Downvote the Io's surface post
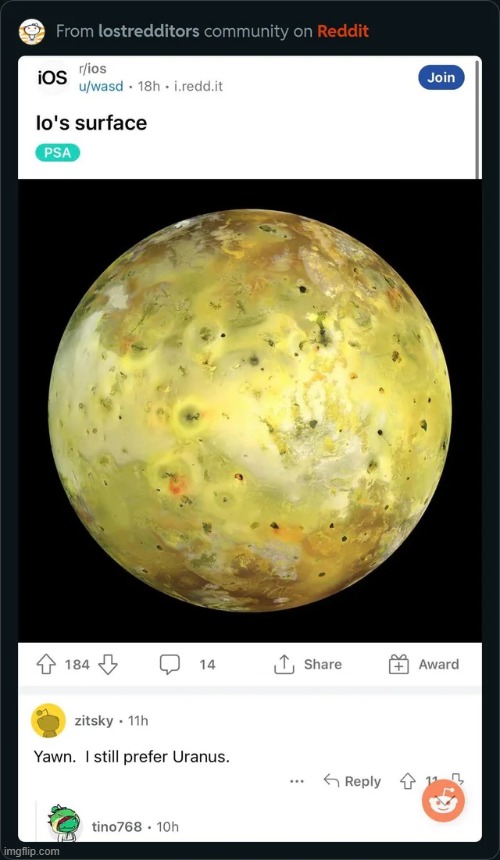The image size is (500, 860). point(108,665)
